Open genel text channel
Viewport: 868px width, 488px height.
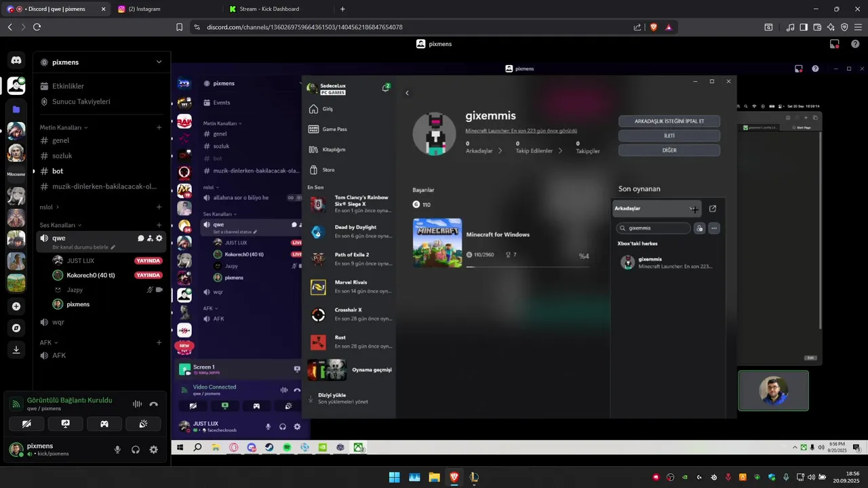pos(101,140)
